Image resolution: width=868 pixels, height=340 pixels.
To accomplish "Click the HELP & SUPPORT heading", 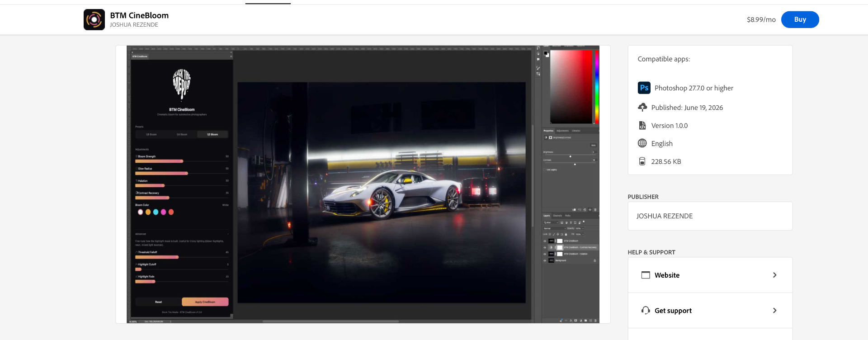I will coord(651,252).
